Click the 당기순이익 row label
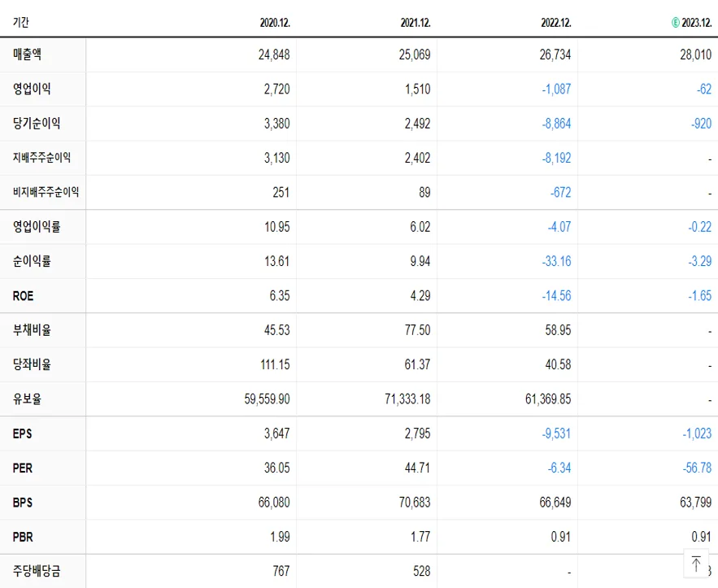This screenshot has width=718, height=588. pyautogui.click(x=37, y=123)
